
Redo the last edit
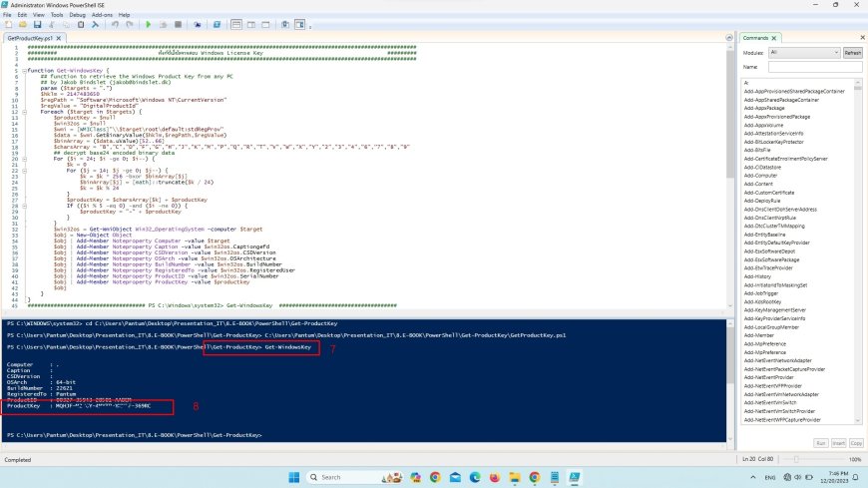click(x=129, y=24)
